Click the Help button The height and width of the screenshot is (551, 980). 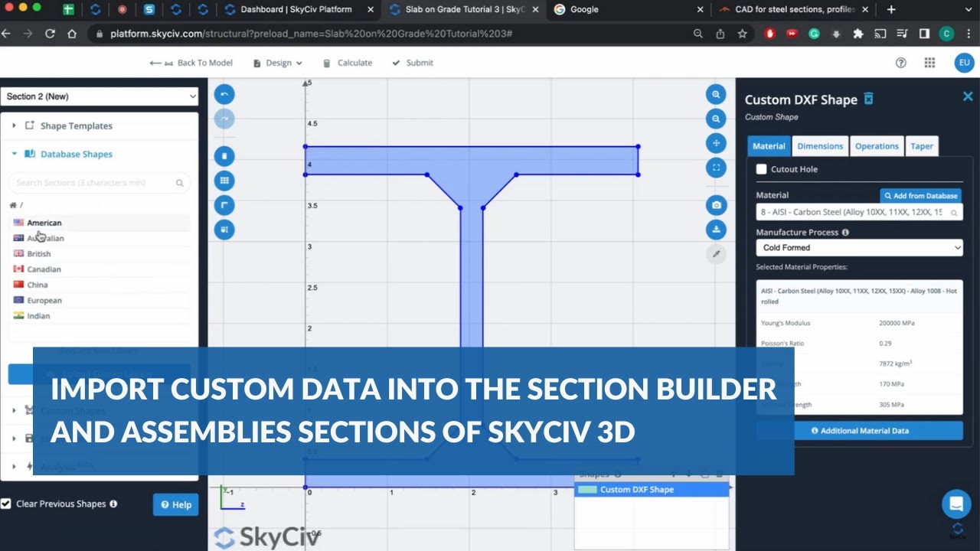175,504
